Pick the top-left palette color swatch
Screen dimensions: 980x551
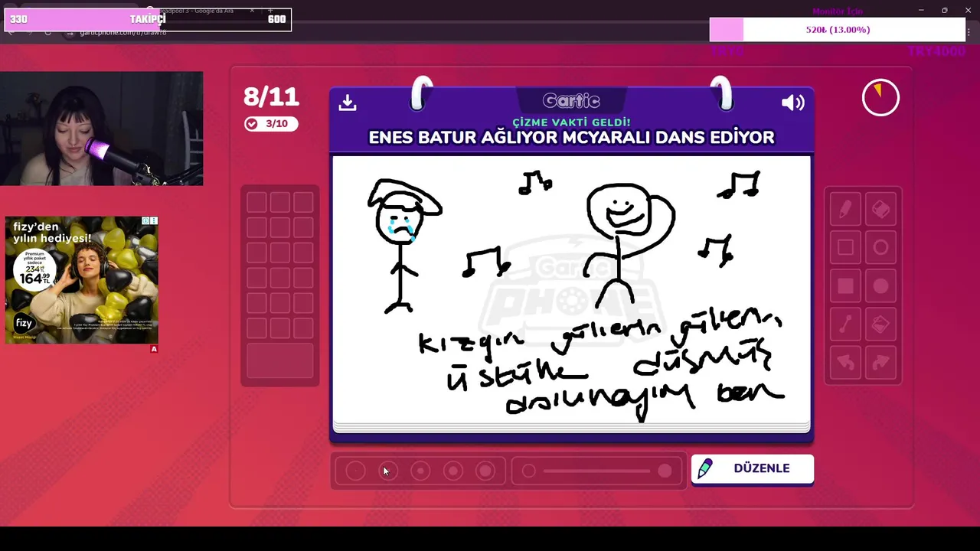[x=256, y=202]
